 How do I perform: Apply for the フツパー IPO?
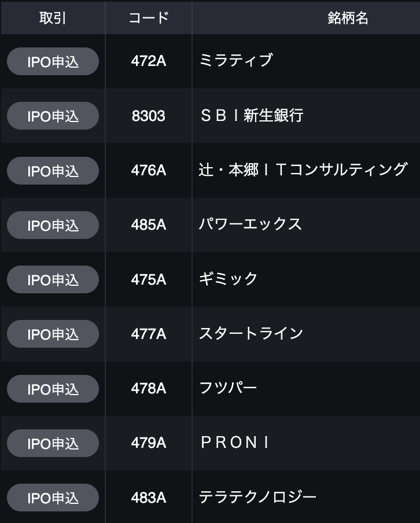pyautogui.click(x=53, y=389)
